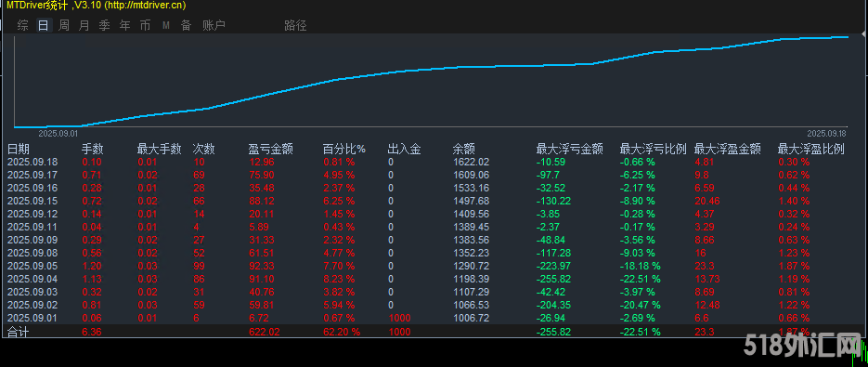Image resolution: width=868 pixels, height=367 pixels.
Task: Switch to the 综 summary tab
Action: pyautogui.click(x=22, y=25)
